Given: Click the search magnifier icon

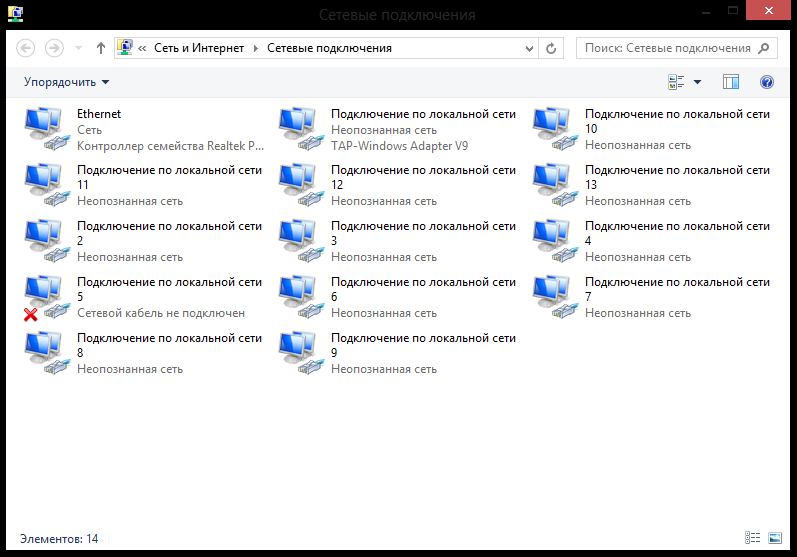Looking at the screenshot, I should tap(763, 48).
